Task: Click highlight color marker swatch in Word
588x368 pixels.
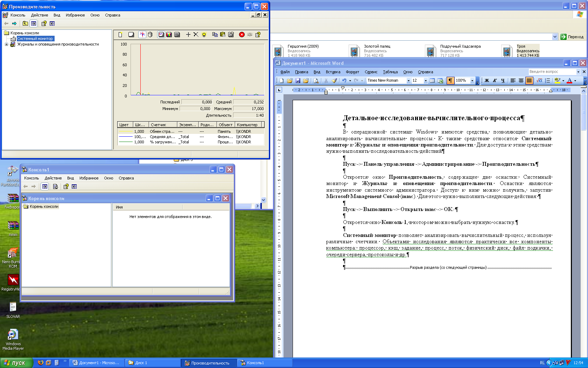Action: click(x=558, y=81)
